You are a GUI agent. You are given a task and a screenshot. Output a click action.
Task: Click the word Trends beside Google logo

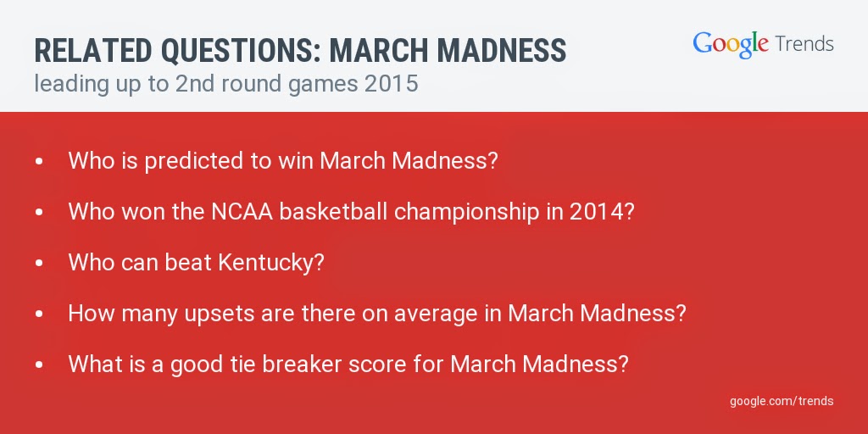[804, 43]
